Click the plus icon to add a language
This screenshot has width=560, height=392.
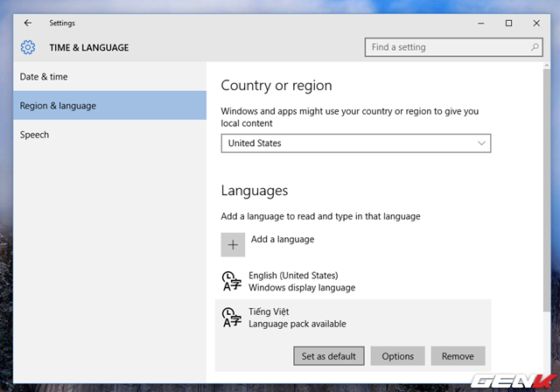tap(233, 245)
